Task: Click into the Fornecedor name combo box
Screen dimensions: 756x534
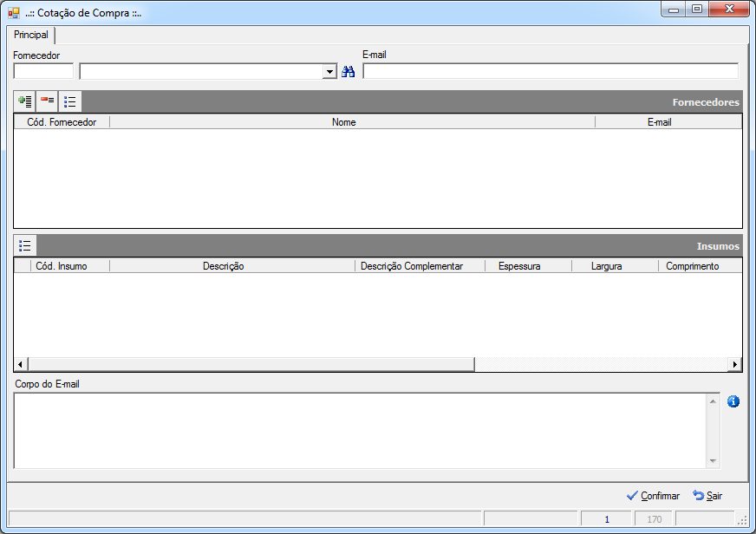Action: [x=202, y=72]
